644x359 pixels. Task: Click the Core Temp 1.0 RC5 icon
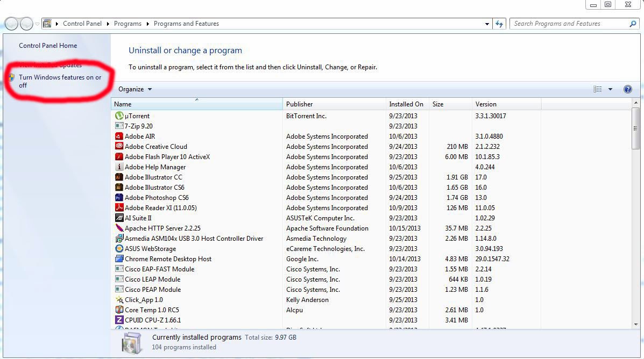[x=119, y=310]
